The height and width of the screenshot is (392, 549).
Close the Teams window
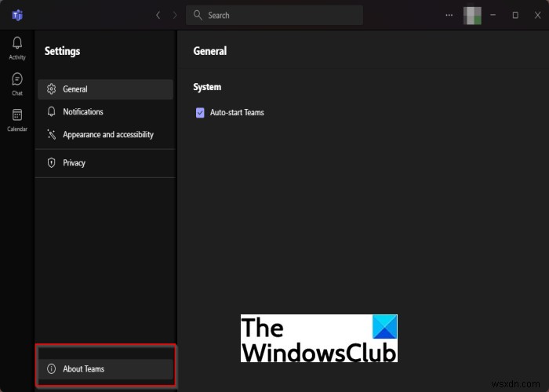(538, 15)
